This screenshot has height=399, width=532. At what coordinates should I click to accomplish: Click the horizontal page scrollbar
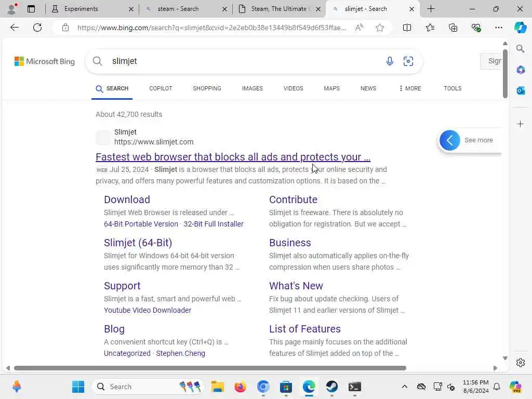[x=210, y=368]
